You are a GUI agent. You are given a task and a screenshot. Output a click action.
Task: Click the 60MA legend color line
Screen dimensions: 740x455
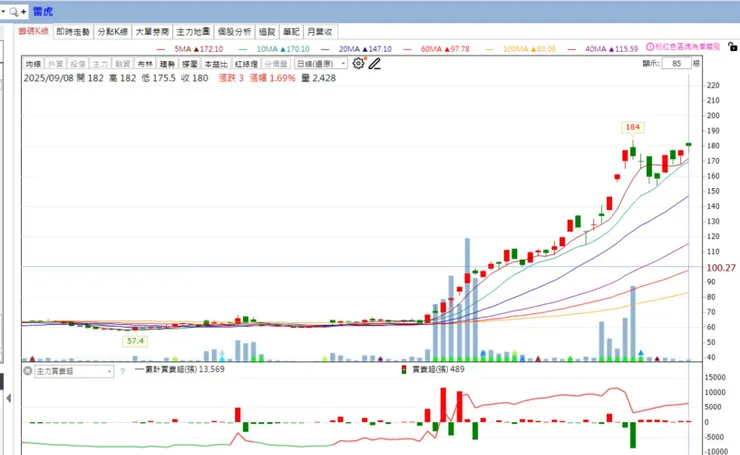(x=407, y=49)
